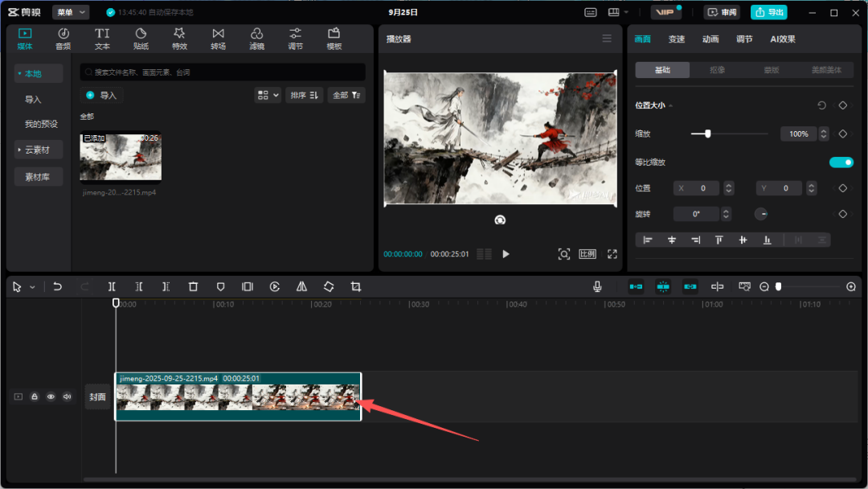868x489 pixels.
Task: Open the 特效 (effects) panel
Action: 179,39
